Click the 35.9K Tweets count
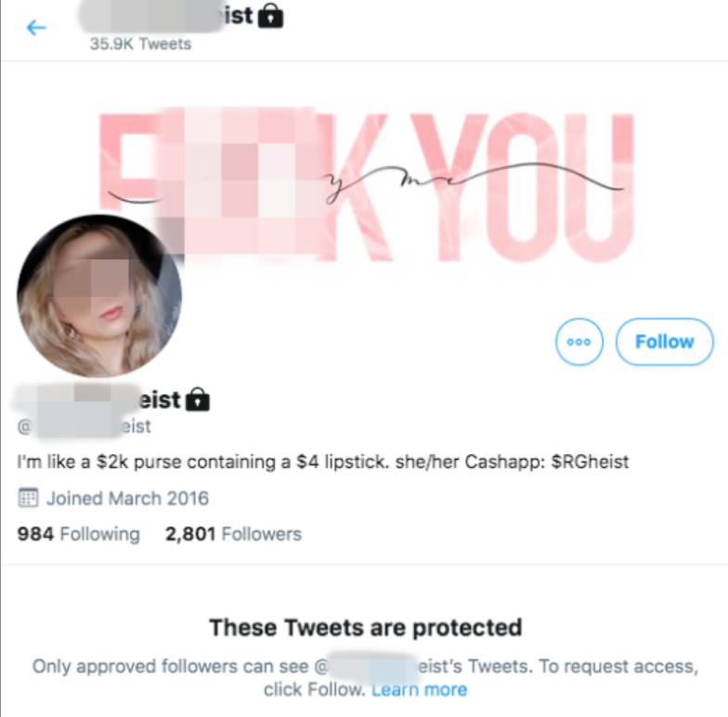728x717 pixels. 140,44
